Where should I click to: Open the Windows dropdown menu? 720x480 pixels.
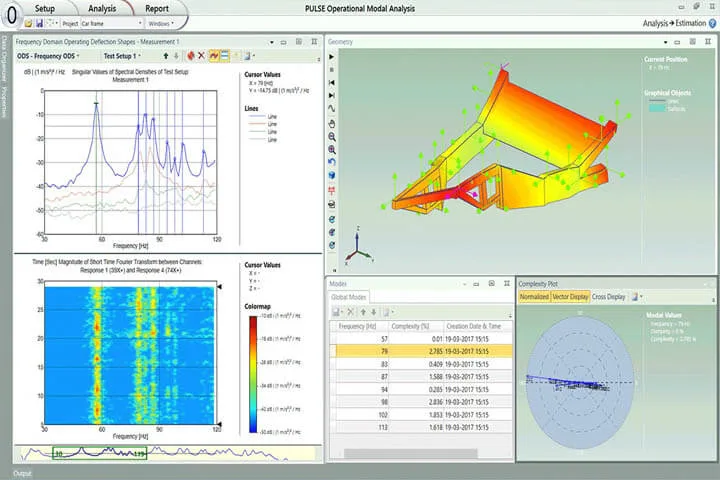point(160,23)
